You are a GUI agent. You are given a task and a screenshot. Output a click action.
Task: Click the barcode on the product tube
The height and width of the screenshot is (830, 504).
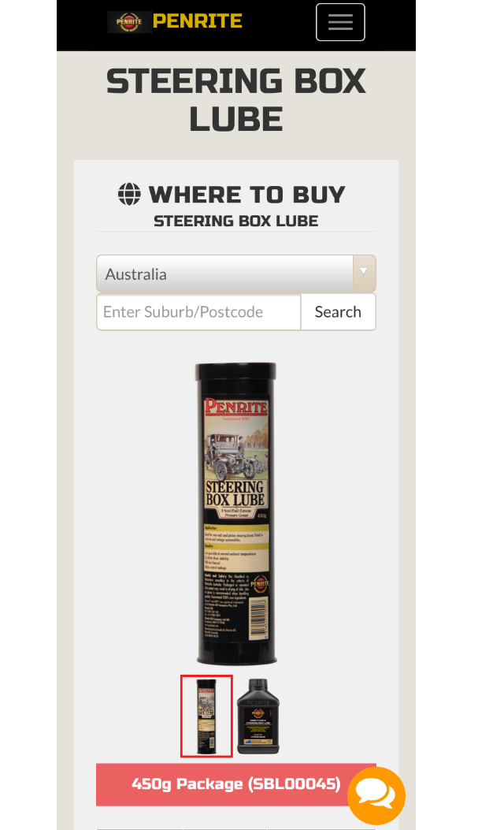tap(258, 618)
